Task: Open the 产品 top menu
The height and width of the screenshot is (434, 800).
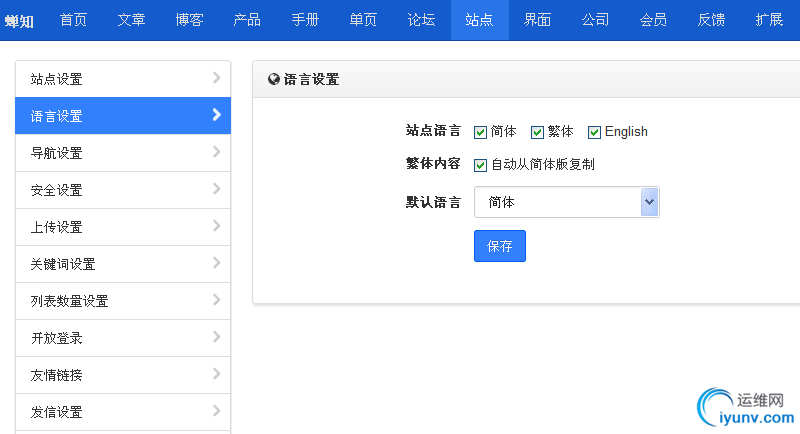Action: pyautogui.click(x=247, y=20)
